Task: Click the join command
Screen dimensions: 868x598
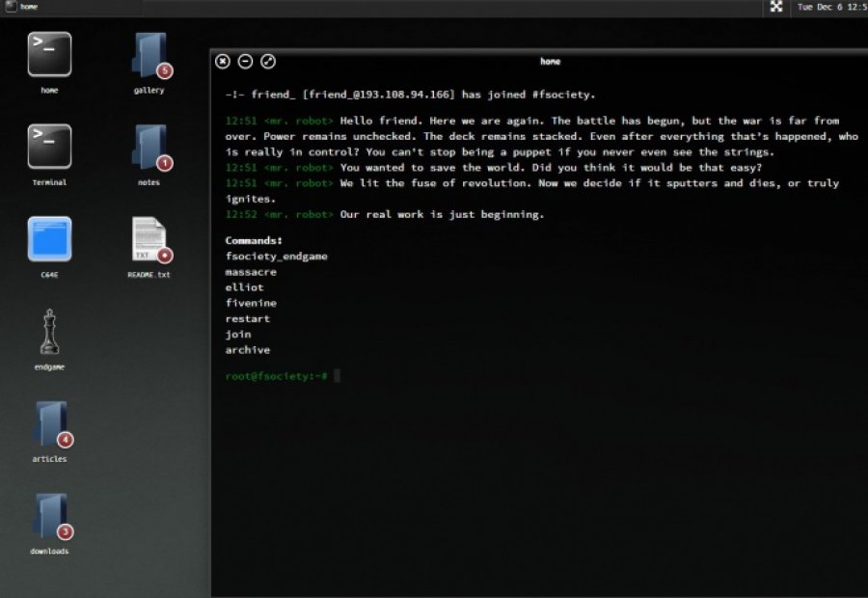Action: [238, 335]
